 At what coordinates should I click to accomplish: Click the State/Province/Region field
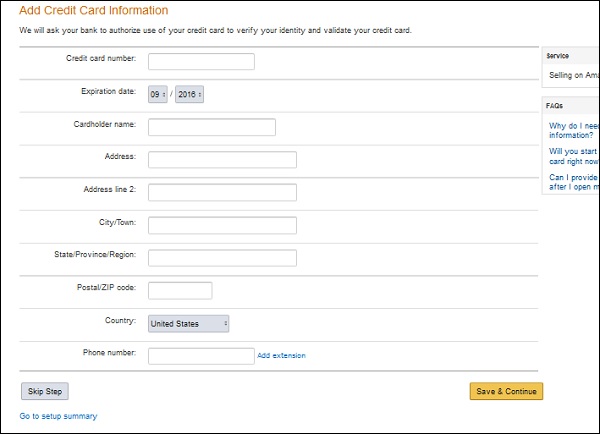click(x=222, y=258)
